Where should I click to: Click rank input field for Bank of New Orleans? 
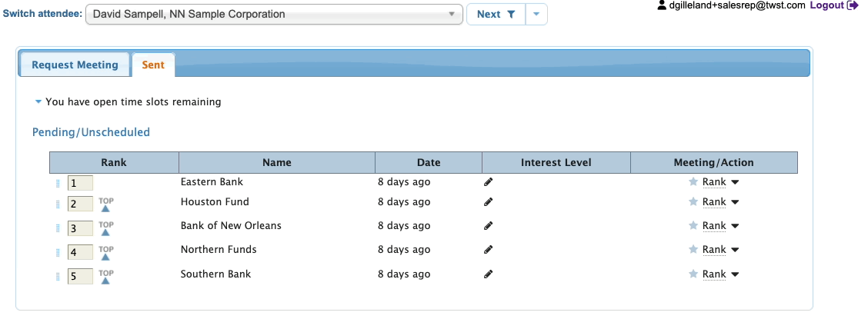(80, 228)
